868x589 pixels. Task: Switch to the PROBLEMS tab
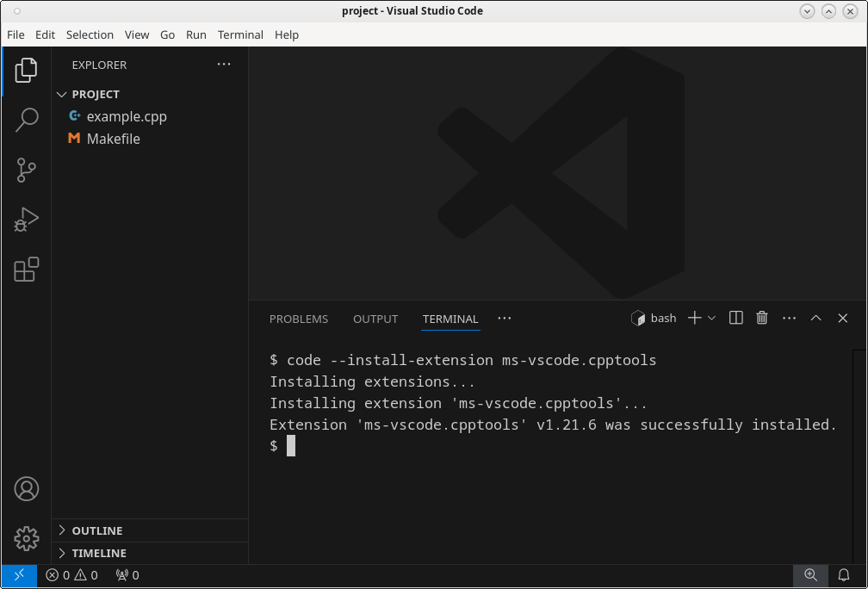point(299,319)
